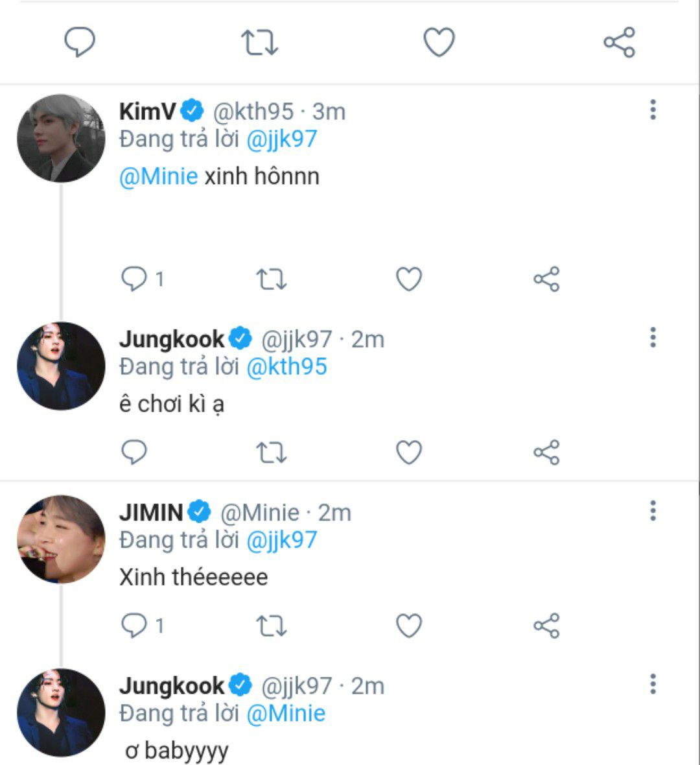Screen dimensions: 700x765
Task: Like the KimV reply tweet
Action: point(409,279)
